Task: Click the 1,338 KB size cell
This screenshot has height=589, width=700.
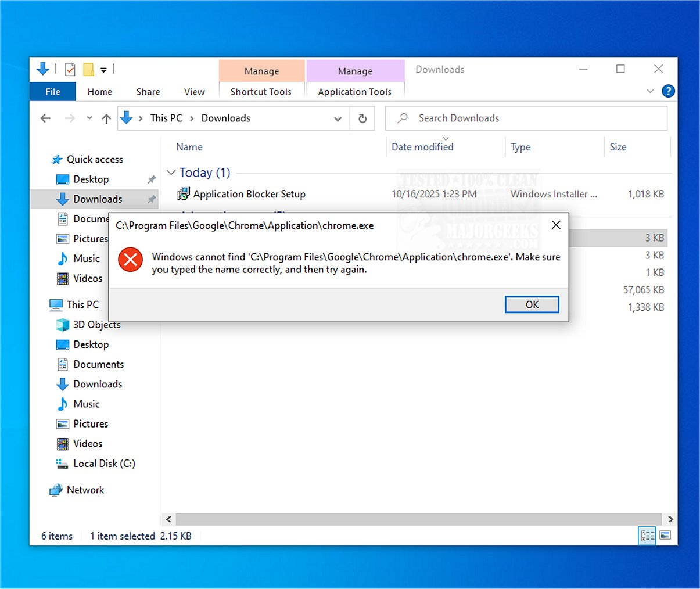Action: click(x=646, y=307)
